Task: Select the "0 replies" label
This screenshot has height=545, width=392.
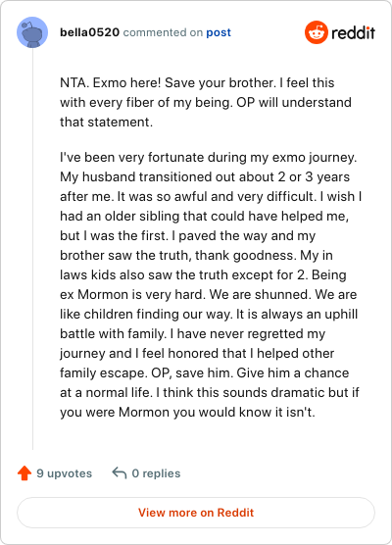Action: (x=156, y=473)
